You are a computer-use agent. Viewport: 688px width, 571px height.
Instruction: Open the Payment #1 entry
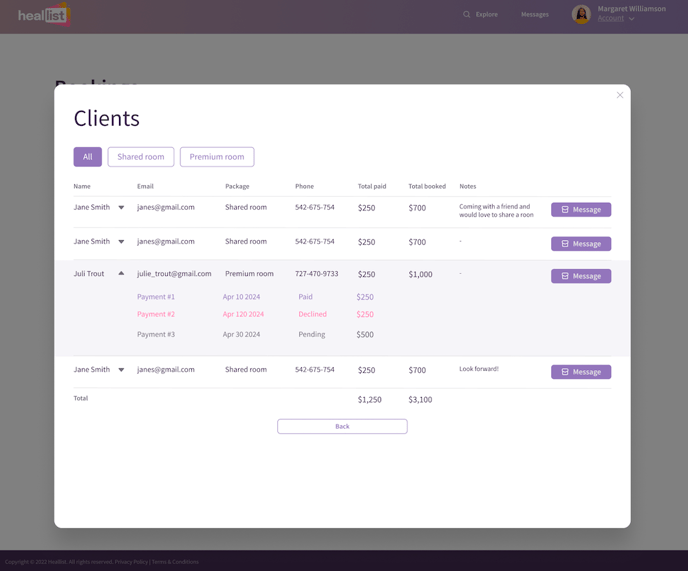[156, 297]
